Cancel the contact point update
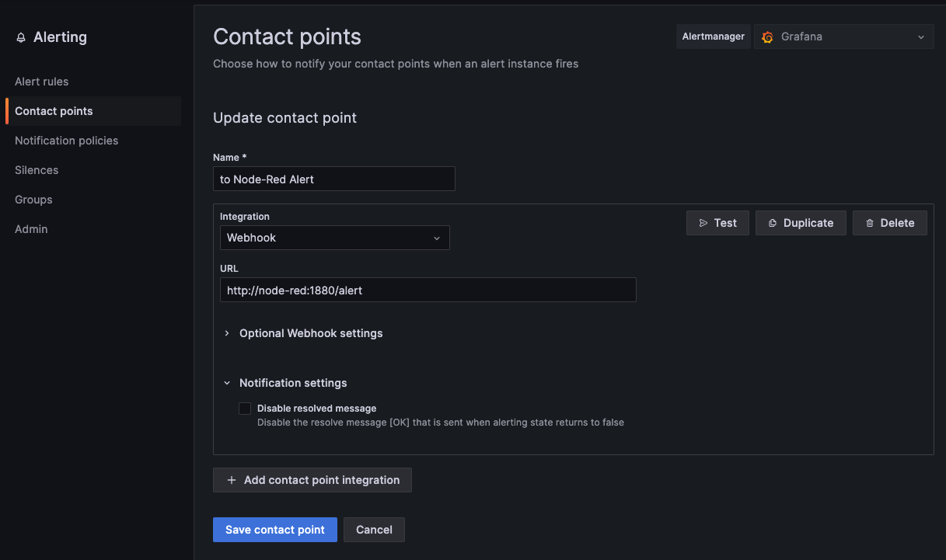Image resolution: width=946 pixels, height=560 pixels. click(x=374, y=530)
